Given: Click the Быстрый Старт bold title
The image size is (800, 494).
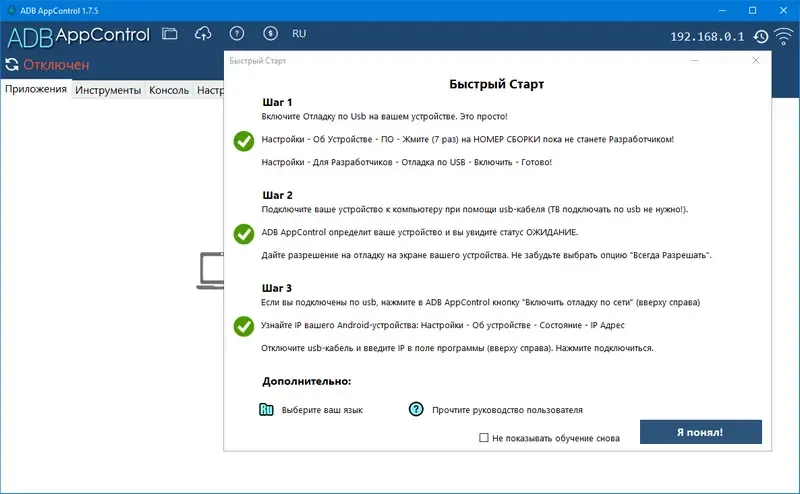Looking at the screenshot, I should point(496,84).
